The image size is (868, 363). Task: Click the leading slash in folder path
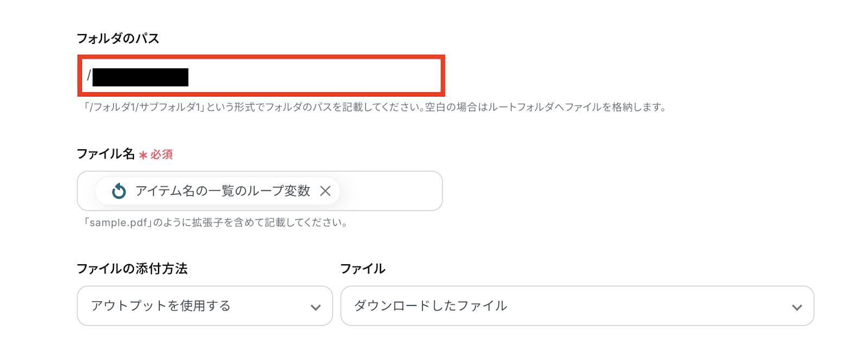point(89,75)
